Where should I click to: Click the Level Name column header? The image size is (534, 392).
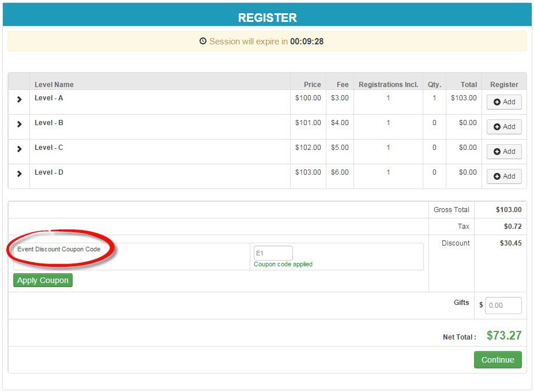(54, 85)
